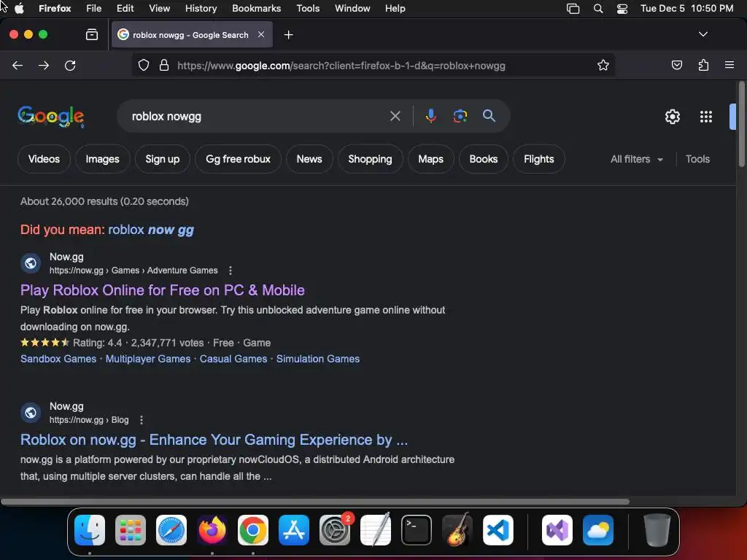Image resolution: width=747 pixels, height=560 pixels.
Task: Open Roblox on now.gg blog result
Action: coord(214,440)
